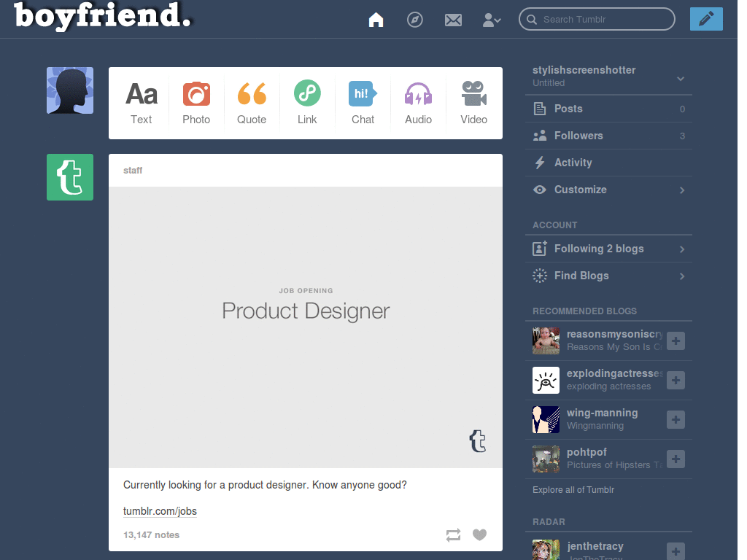Open the Activity menu item
The image size is (747, 560).
click(608, 163)
